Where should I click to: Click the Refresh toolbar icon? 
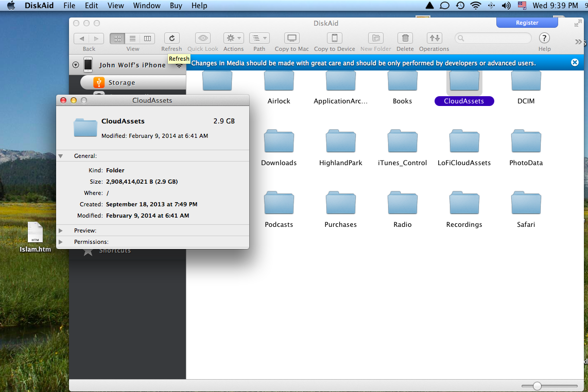[172, 38]
